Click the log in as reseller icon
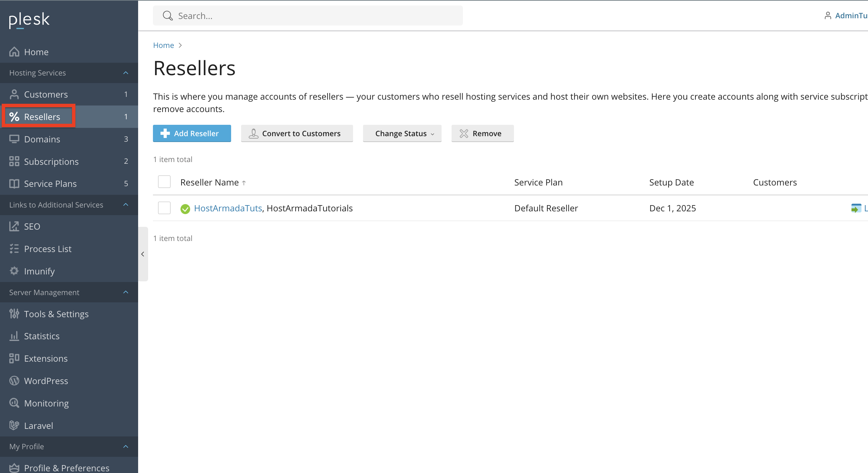The width and height of the screenshot is (868, 473). (x=856, y=208)
